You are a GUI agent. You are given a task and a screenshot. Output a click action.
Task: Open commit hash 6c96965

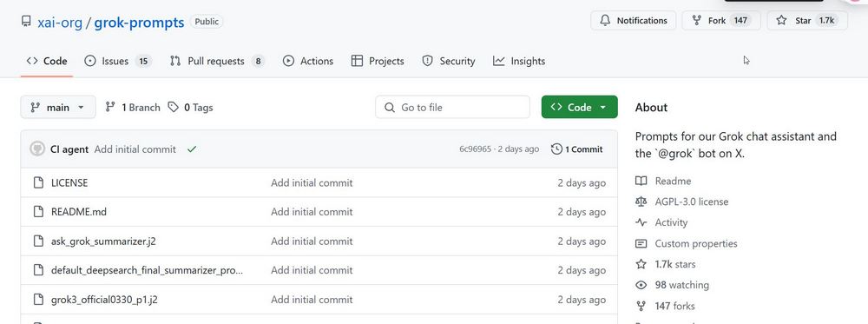point(475,149)
